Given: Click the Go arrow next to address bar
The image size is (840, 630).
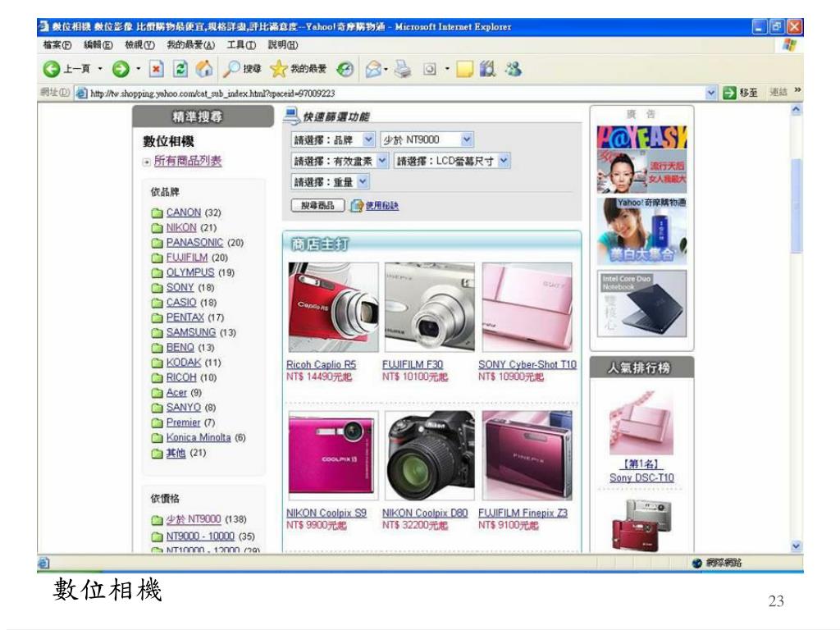Looking at the screenshot, I should point(729,93).
